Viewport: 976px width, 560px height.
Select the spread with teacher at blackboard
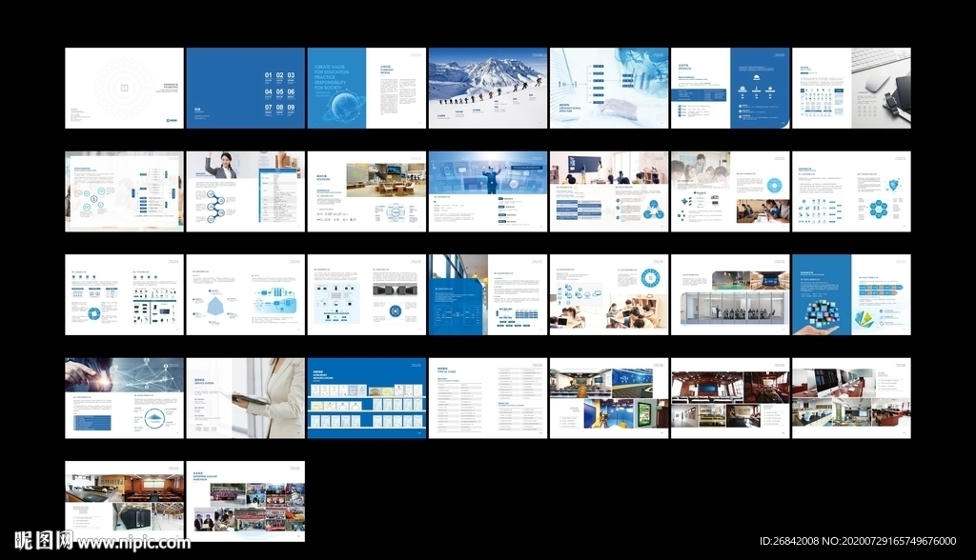point(609,191)
